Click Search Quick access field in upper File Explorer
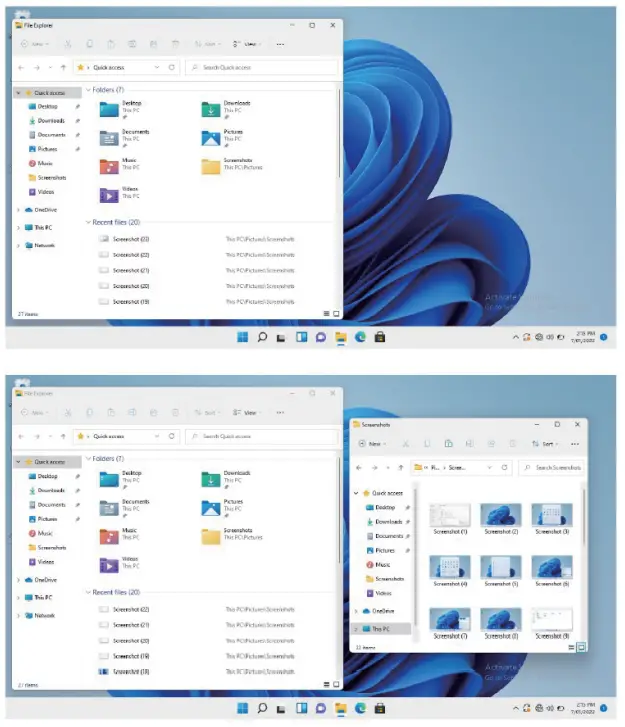 [262, 67]
